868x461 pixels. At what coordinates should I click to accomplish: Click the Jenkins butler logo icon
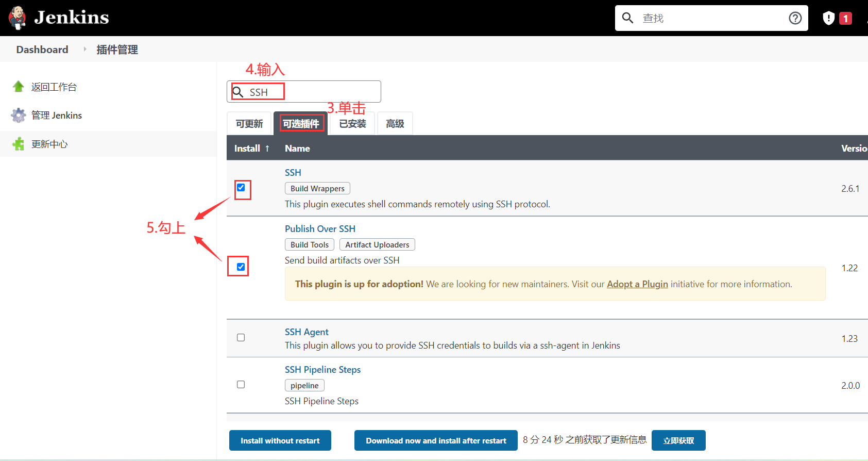(x=18, y=18)
